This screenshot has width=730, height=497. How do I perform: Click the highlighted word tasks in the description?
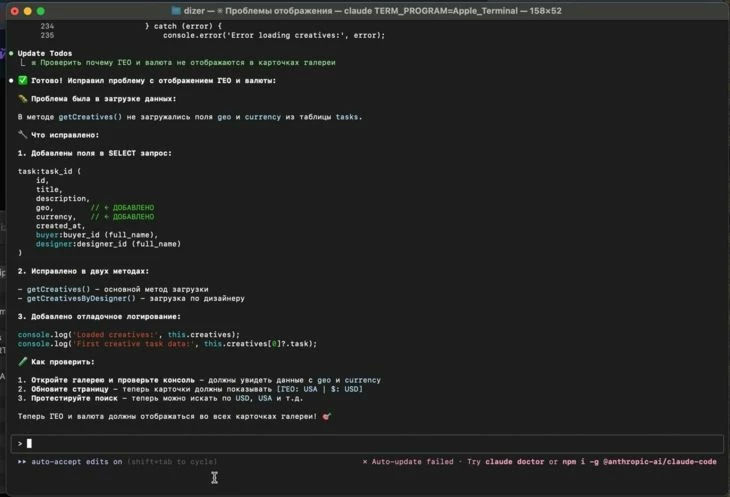[x=346, y=117]
